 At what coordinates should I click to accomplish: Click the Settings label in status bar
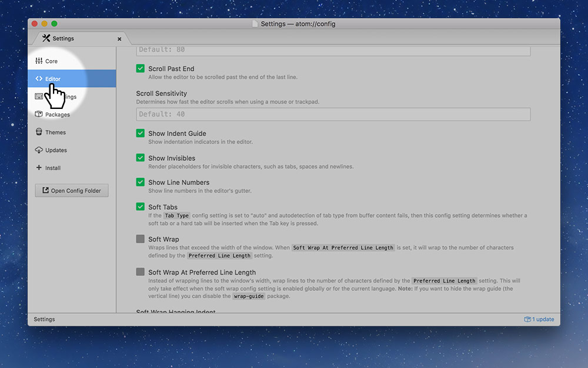click(x=44, y=319)
